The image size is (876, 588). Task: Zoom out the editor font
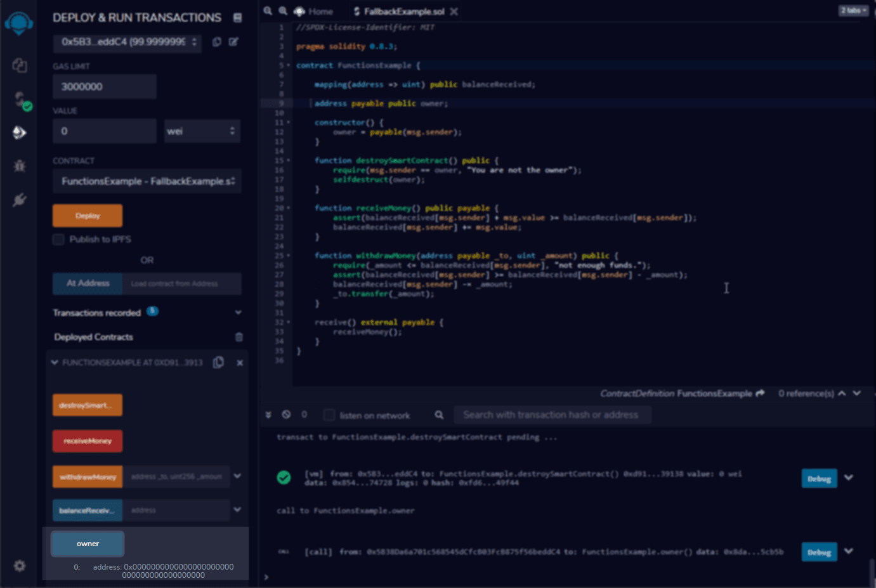[268, 11]
